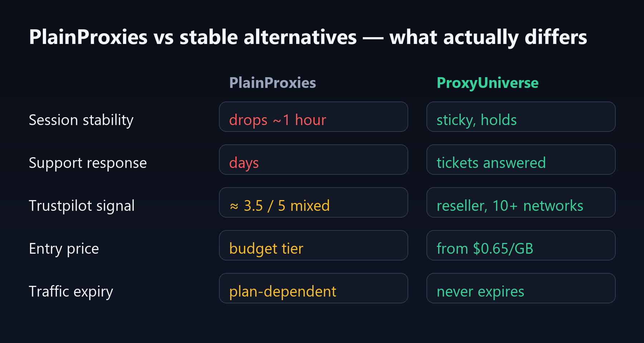644x343 pixels.
Task: Click the 'Session stability' row label
Action: (x=81, y=120)
